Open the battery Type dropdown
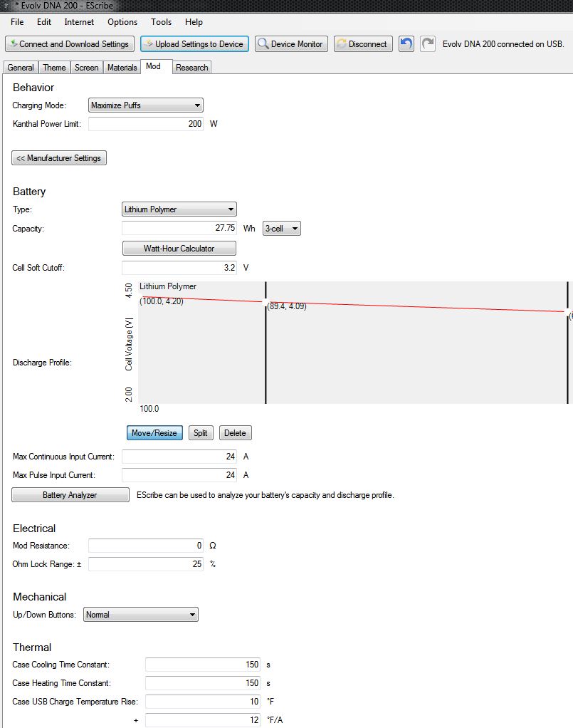 pyautogui.click(x=179, y=209)
